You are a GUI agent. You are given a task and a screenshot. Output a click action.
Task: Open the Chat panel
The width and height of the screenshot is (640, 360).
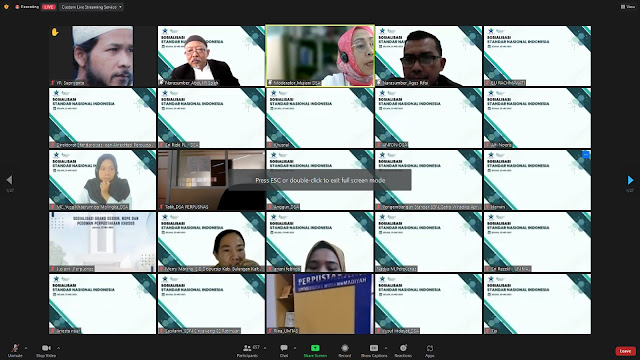click(284, 350)
